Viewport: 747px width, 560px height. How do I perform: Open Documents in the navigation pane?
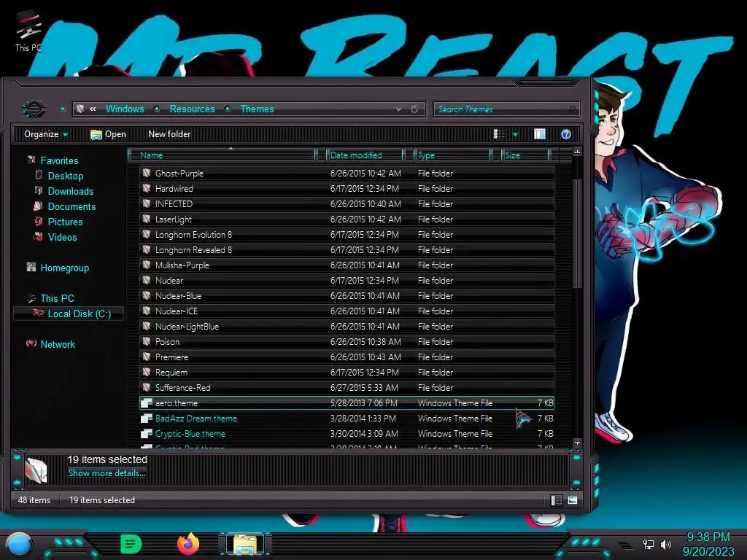[x=71, y=206]
